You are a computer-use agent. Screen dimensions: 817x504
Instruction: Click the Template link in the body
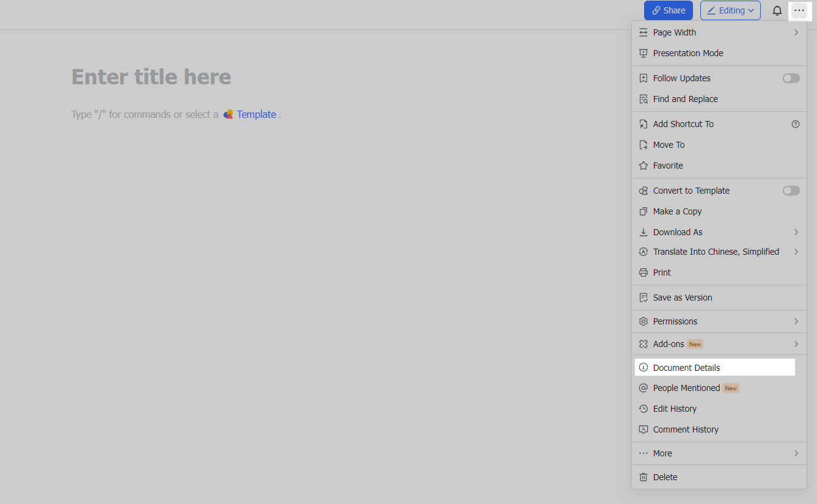coord(256,114)
